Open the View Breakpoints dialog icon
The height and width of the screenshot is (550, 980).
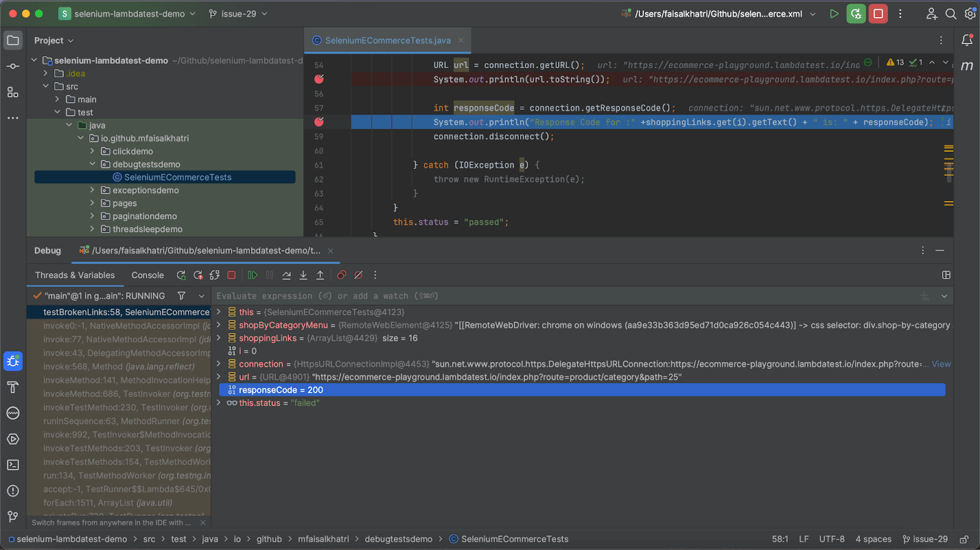(x=342, y=276)
